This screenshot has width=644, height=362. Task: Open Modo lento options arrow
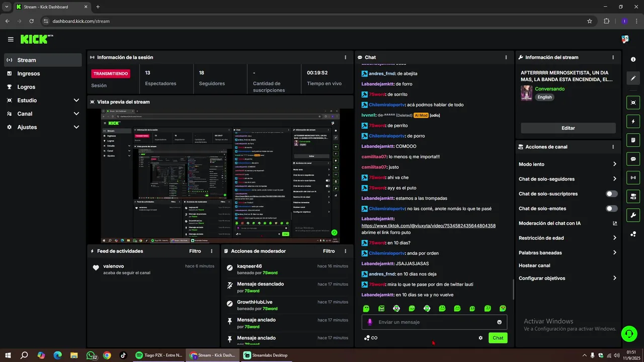(615, 164)
